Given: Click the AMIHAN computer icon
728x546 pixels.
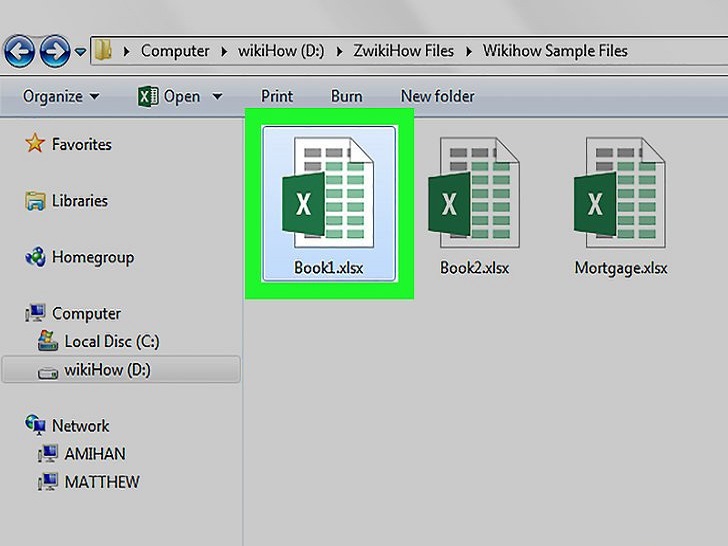Looking at the screenshot, I should coord(48,454).
